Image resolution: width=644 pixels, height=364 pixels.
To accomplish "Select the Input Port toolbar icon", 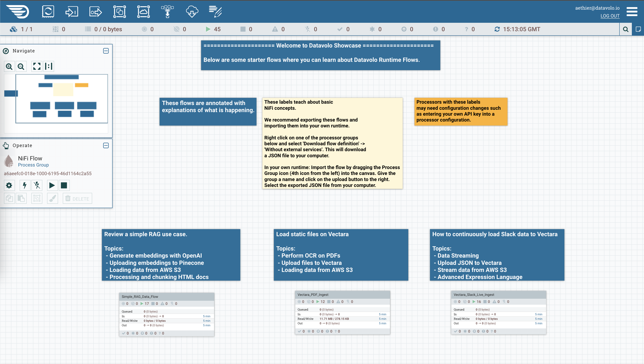I will tap(72, 12).
